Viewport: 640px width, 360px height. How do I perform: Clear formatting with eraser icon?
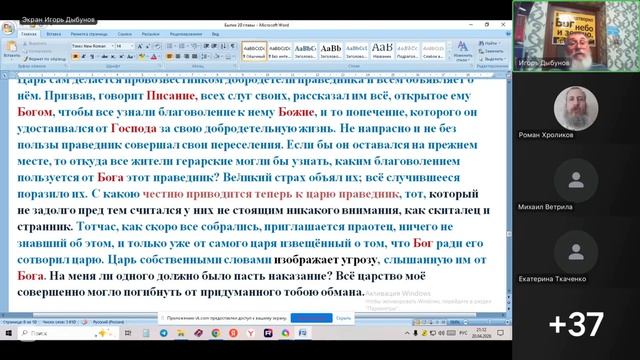coord(158,46)
